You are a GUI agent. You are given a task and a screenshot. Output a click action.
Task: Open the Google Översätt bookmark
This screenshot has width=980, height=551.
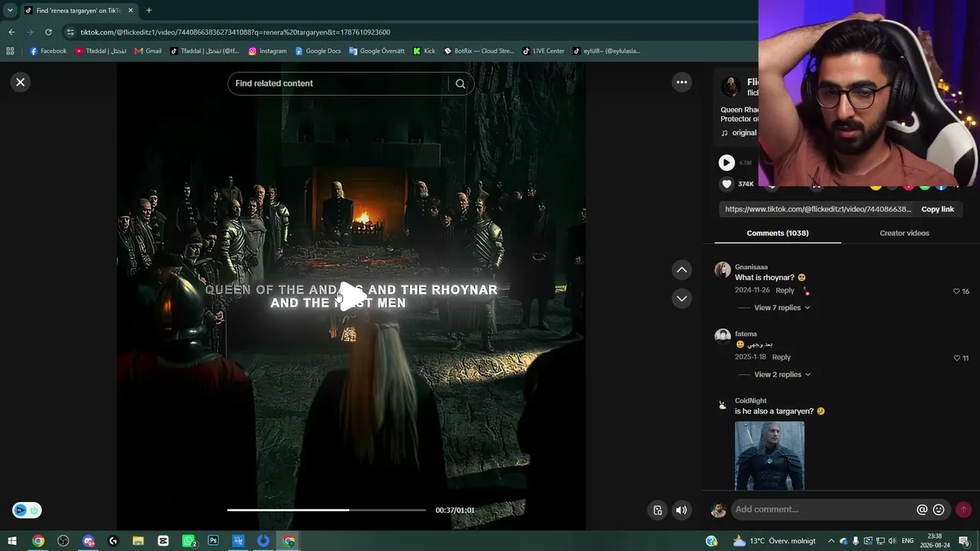pyautogui.click(x=377, y=51)
